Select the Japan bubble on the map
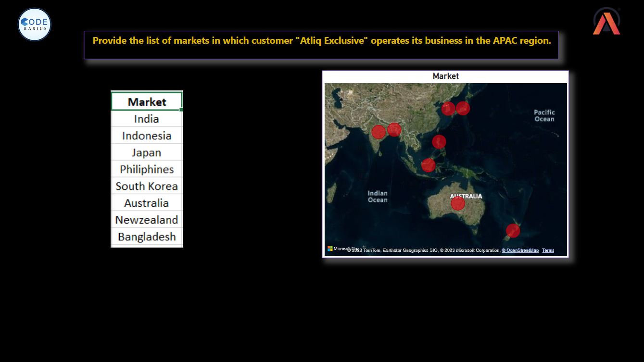The width and height of the screenshot is (644, 362). (x=463, y=108)
